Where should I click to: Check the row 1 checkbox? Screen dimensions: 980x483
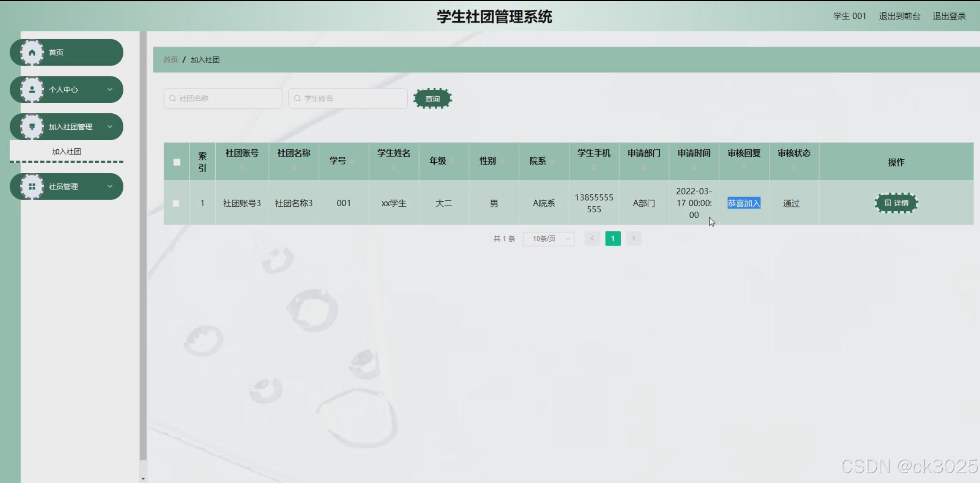[x=176, y=203]
